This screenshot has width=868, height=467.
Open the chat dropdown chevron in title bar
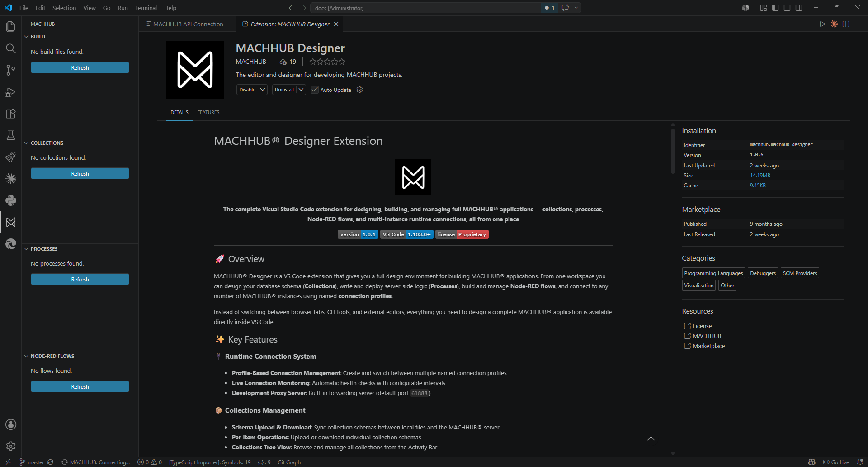(576, 8)
